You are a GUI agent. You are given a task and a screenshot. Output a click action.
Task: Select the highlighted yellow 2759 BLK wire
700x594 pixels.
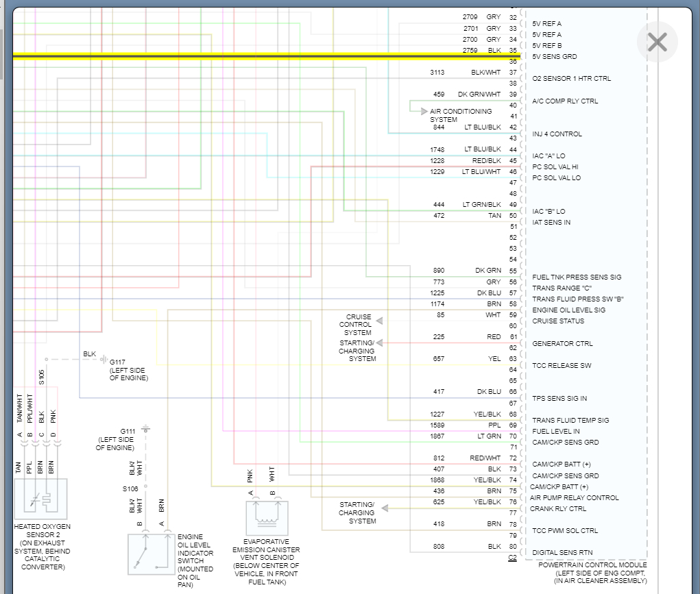click(x=268, y=56)
